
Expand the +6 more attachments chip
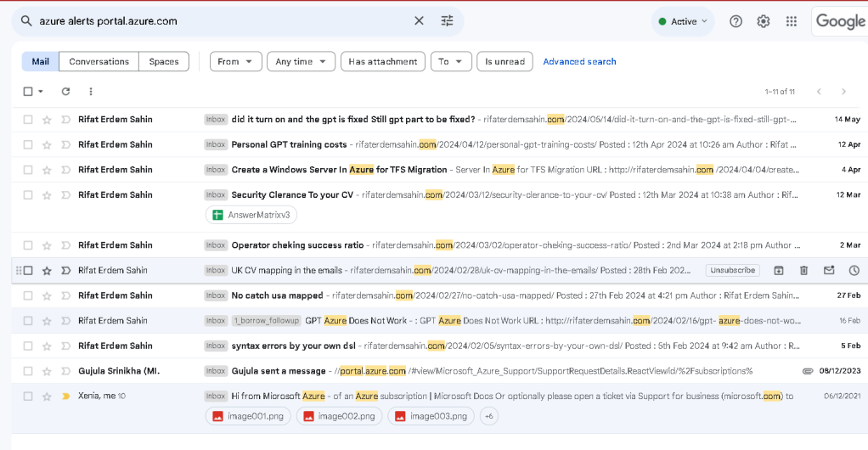click(x=489, y=416)
